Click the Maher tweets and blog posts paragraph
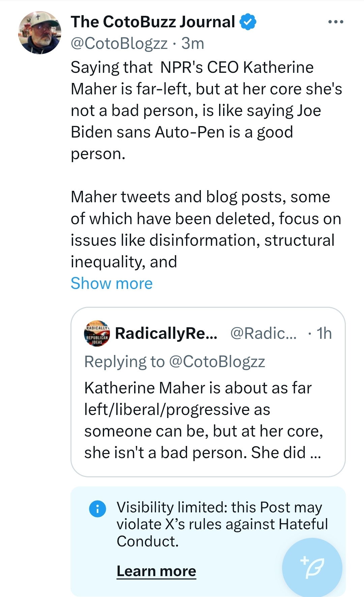This screenshot has width=364, height=597. coord(206,229)
